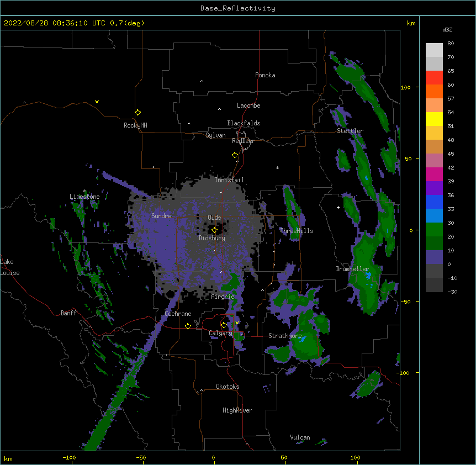The height and width of the screenshot is (465, 476).
Task: Click the Olds label
Action: point(214,218)
